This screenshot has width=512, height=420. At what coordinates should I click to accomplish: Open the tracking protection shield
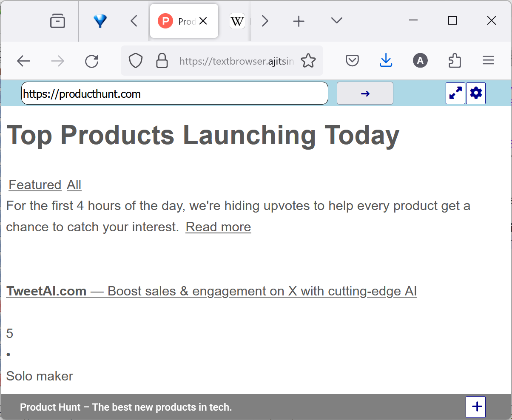click(x=136, y=61)
